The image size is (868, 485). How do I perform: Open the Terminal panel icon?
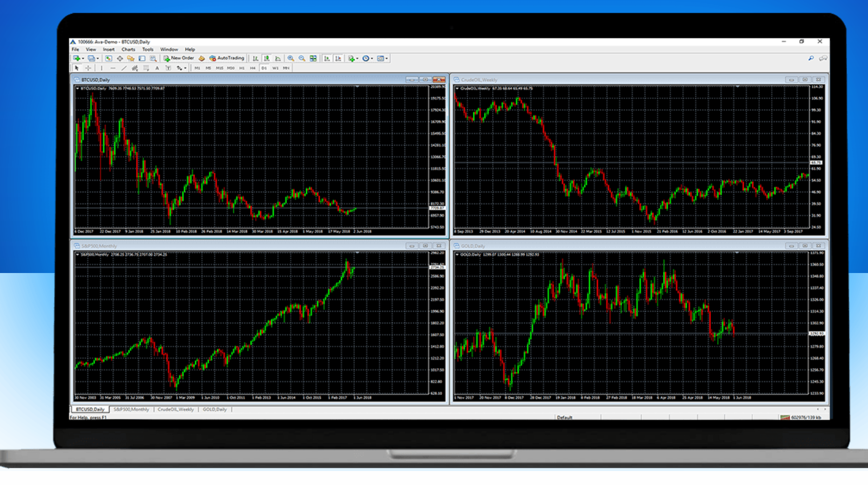(x=142, y=58)
